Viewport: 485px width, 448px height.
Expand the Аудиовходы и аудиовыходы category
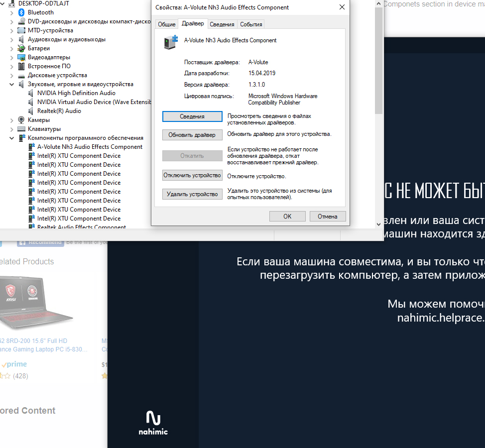12,40
